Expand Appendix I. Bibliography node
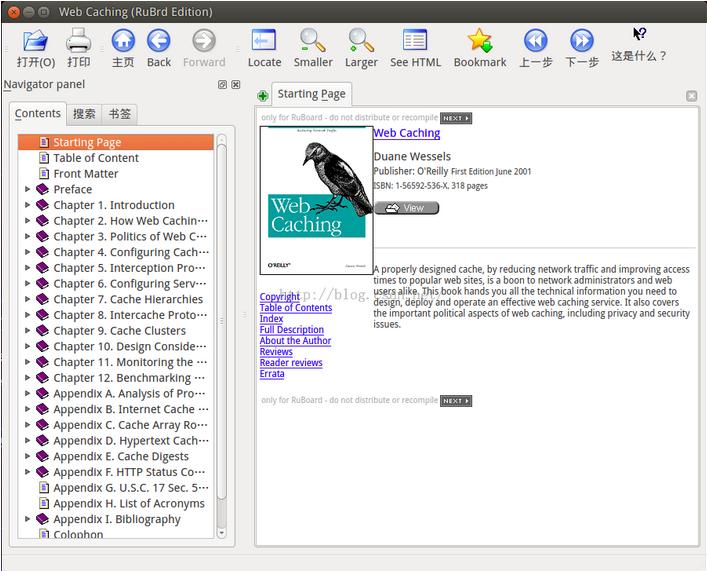The width and height of the screenshot is (707, 572). click(28, 519)
